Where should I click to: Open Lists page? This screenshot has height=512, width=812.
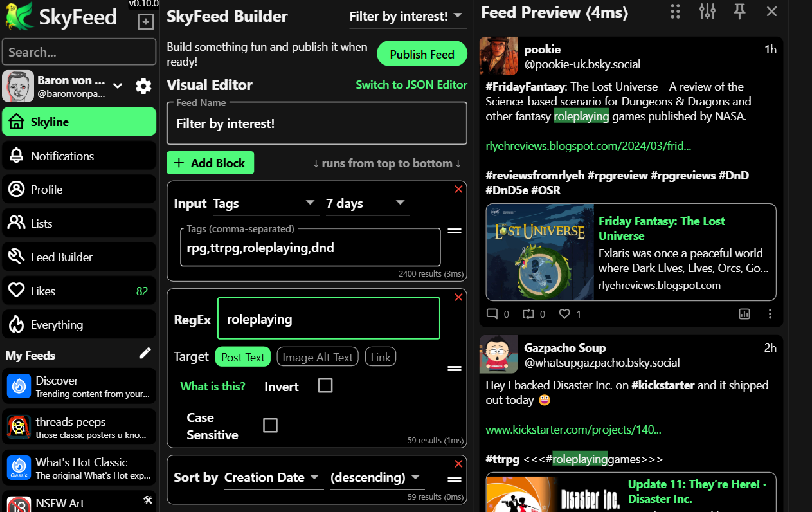coord(79,223)
